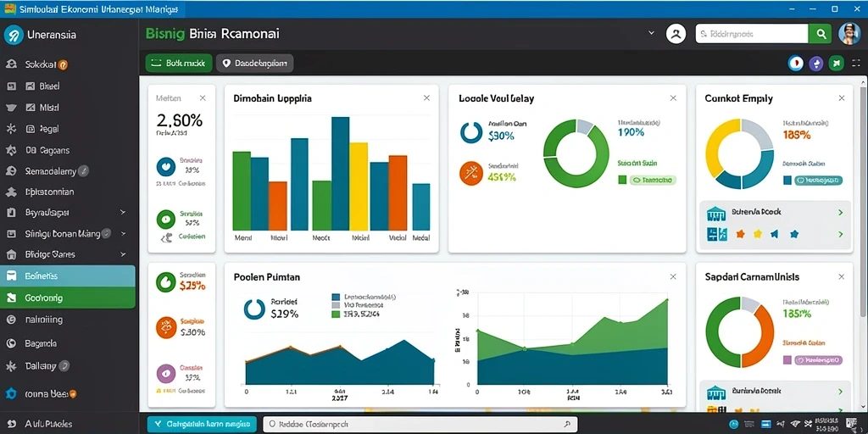Open the header dropdown arrow near user icon
Screen dimensions: 868x434
(650, 33)
